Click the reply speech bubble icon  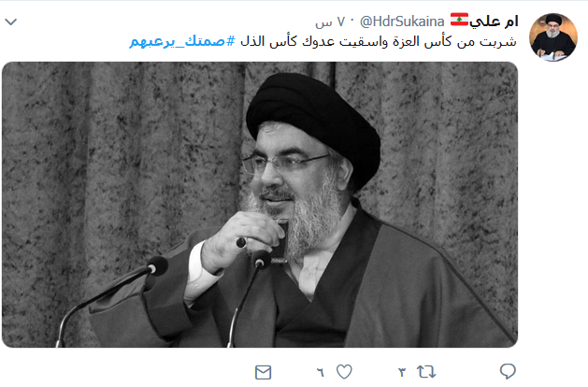tap(508, 371)
